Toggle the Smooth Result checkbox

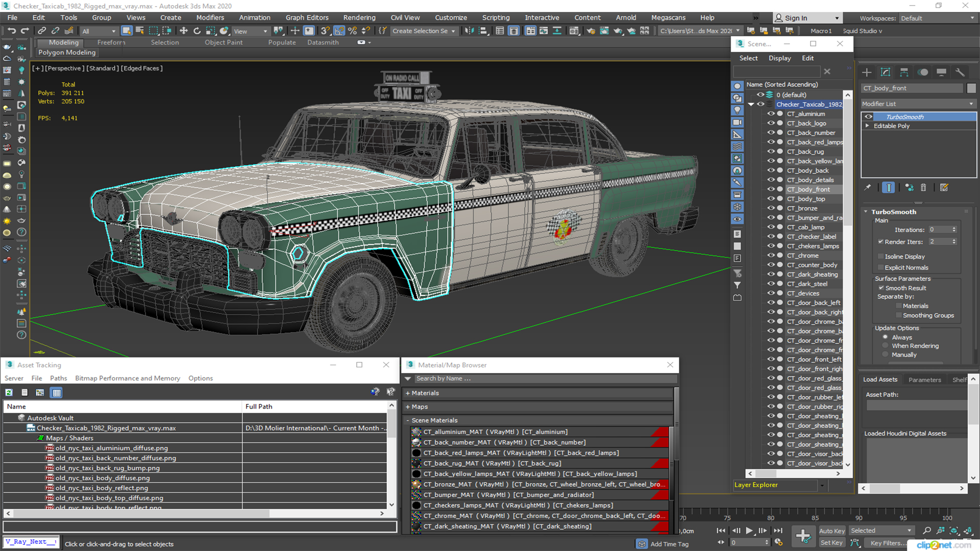(881, 288)
